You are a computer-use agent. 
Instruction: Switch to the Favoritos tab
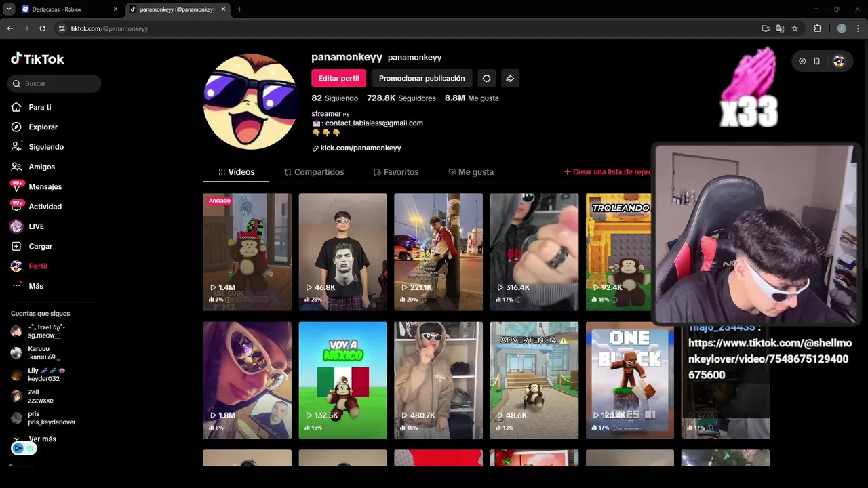coord(396,172)
